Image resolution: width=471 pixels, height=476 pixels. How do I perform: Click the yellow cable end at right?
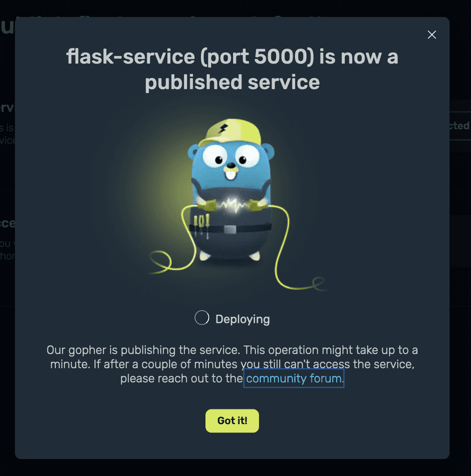[x=317, y=284]
